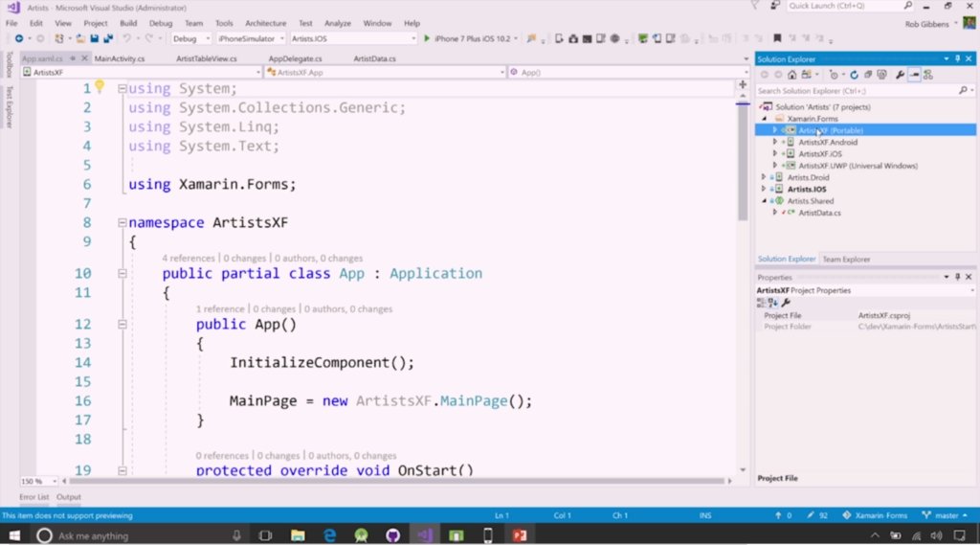Image resolution: width=980 pixels, height=545 pixels.
Task: Open the Output tab at bottom
Action: [69, 497]
